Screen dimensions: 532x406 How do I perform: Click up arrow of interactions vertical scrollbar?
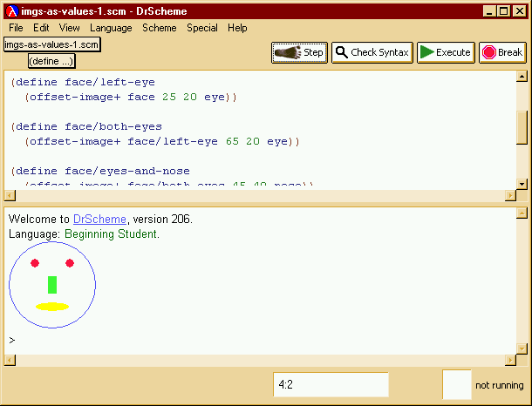point(522,213)
